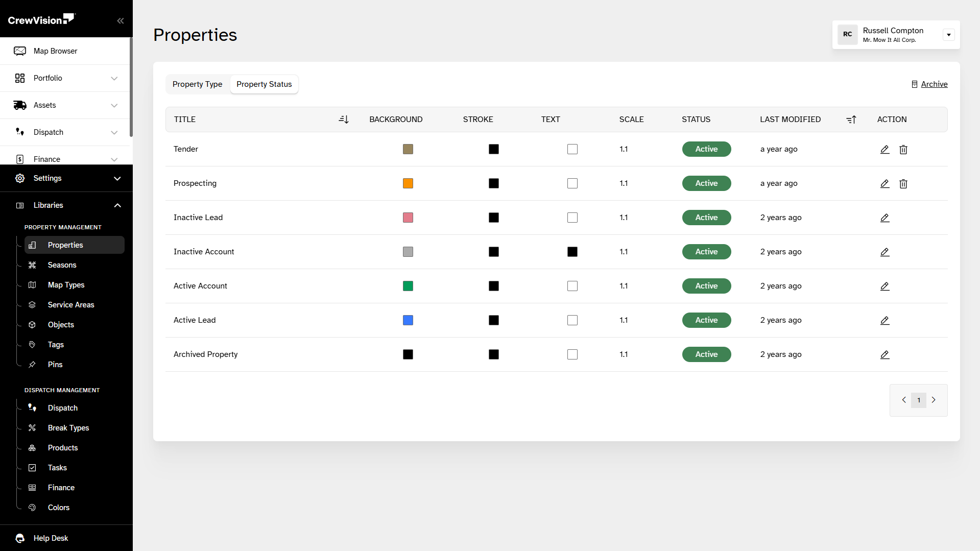Click the Break Types icon

tap(32, 428)
